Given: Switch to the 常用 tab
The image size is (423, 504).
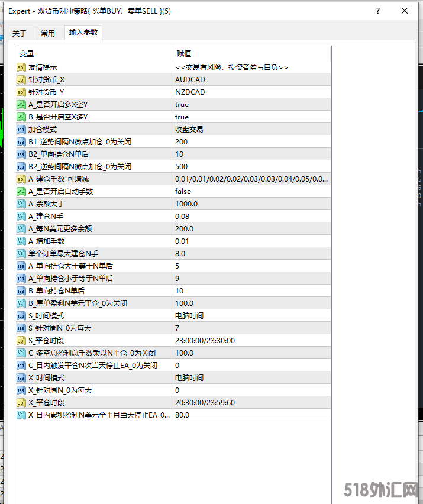Looking at the screenshot, I should coord(49,33).
